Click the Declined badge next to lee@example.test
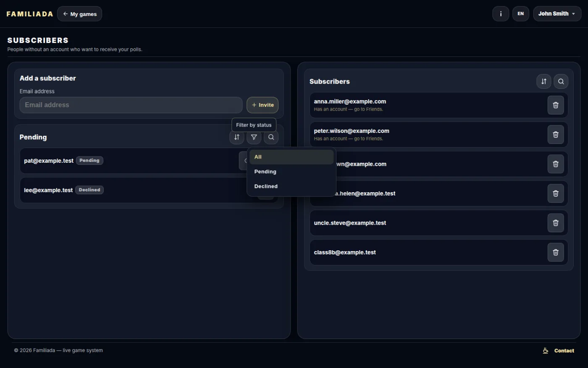The height and width of the screenshot is (368, 588). (89, 190)
